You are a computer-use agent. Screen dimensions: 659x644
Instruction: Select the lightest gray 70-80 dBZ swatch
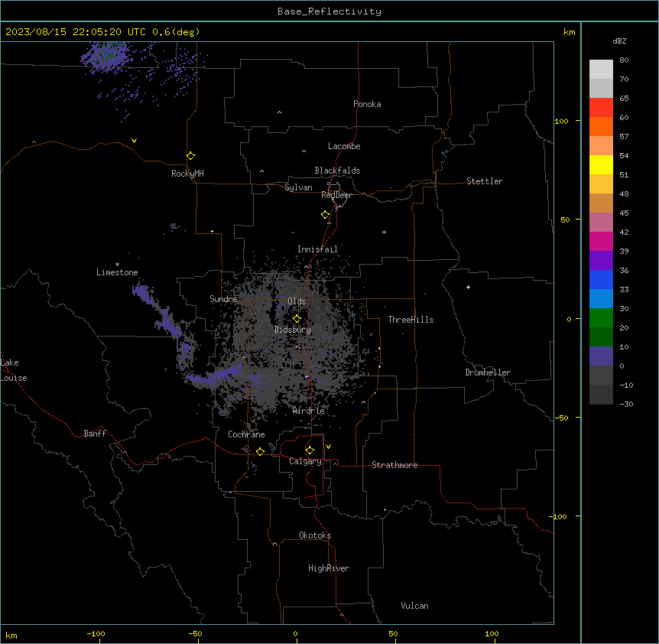pyautogui.click(x=601, y=70)
